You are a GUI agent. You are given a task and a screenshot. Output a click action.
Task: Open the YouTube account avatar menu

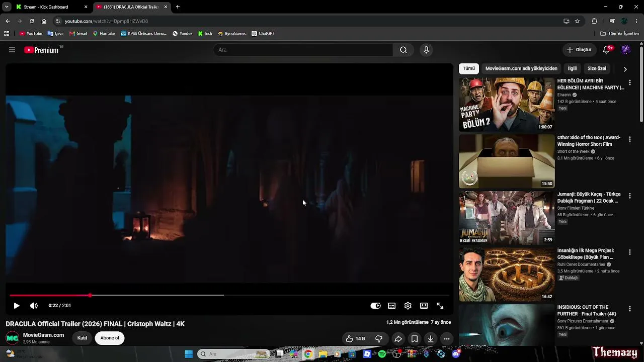[626, 50]
